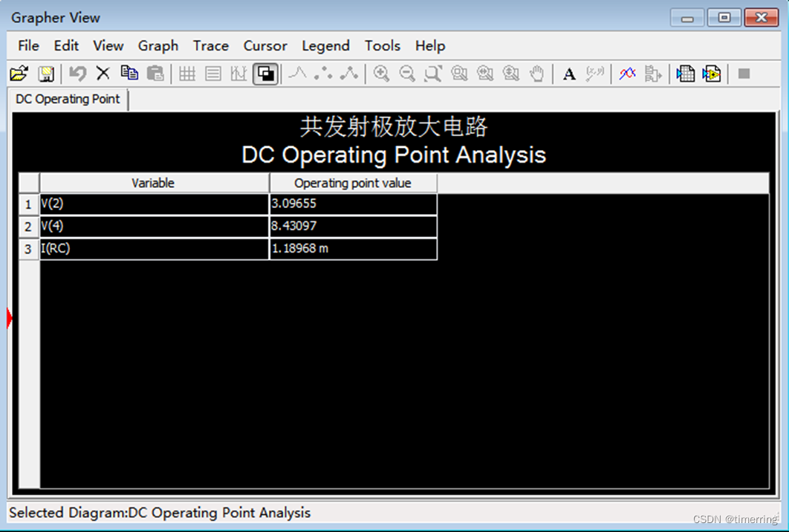This screenshot has width=789, height=532.
Task: Open the View menu
Action: (108, 46)
